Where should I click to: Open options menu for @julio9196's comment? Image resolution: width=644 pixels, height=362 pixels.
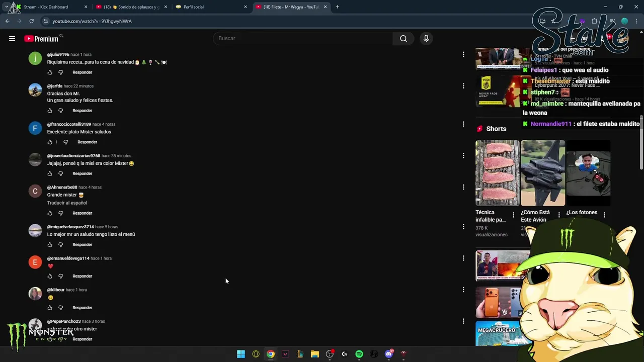[x=463, y=54]
